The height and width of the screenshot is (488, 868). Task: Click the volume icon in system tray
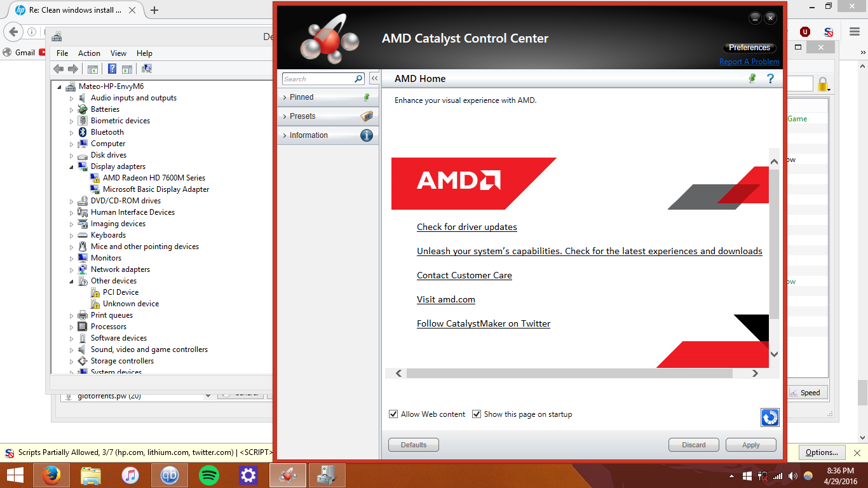click(x=792, y=475)
